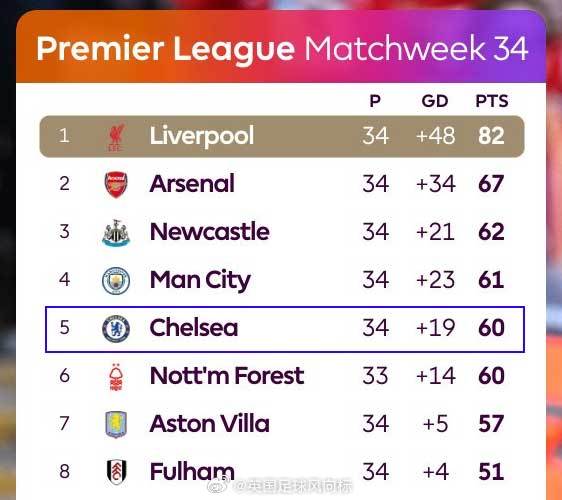Screen dimensions: 562x500
Task: Select the P column header
Action: [x=375, y=101]
